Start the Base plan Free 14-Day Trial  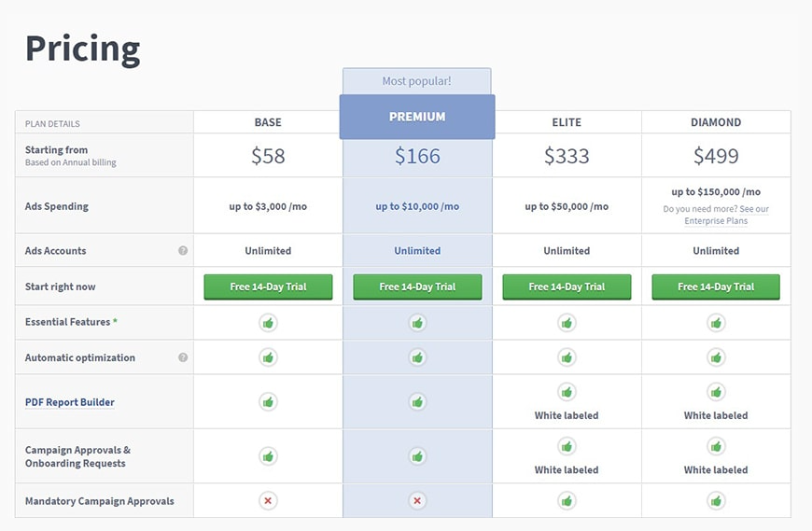[268, 286]
